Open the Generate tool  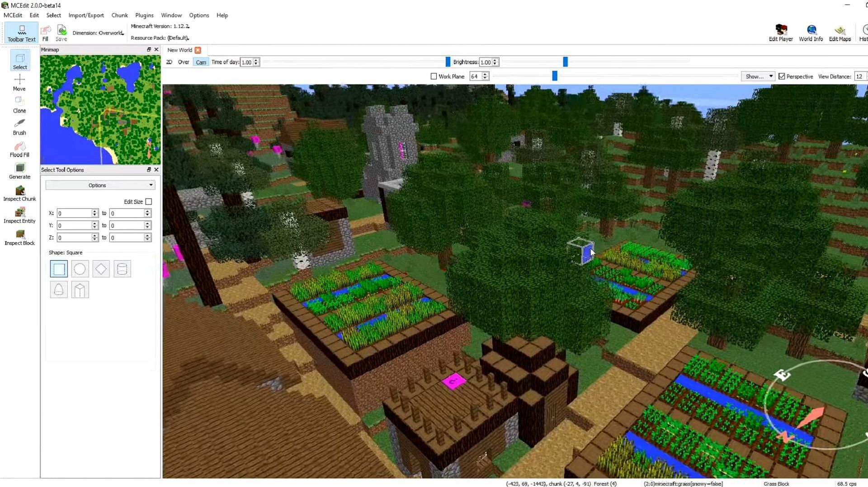(x=19, y=171)
